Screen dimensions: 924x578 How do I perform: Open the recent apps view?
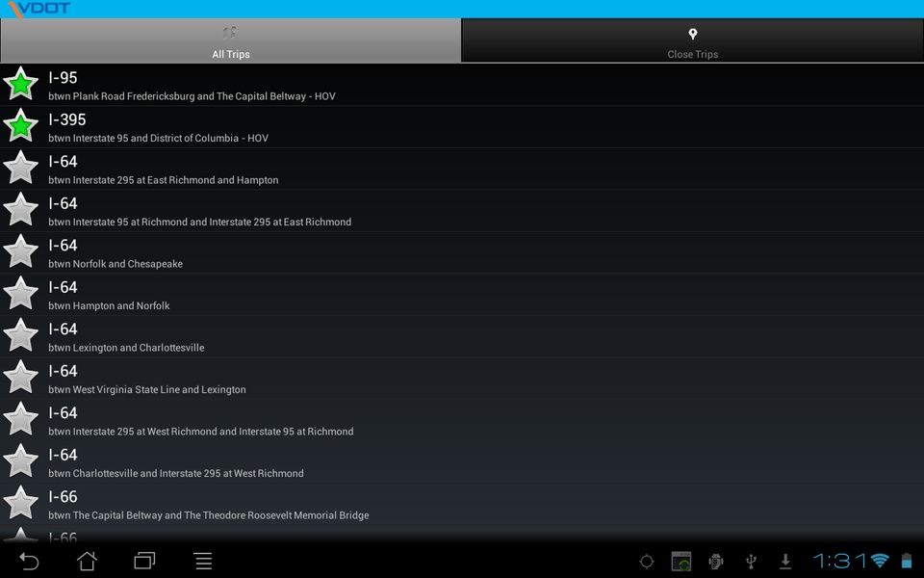coord(145,561)
